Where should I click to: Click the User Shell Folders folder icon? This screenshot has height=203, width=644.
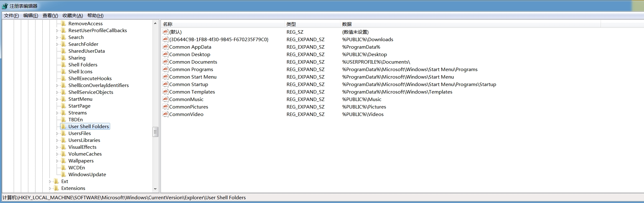(x=63, y=126)
